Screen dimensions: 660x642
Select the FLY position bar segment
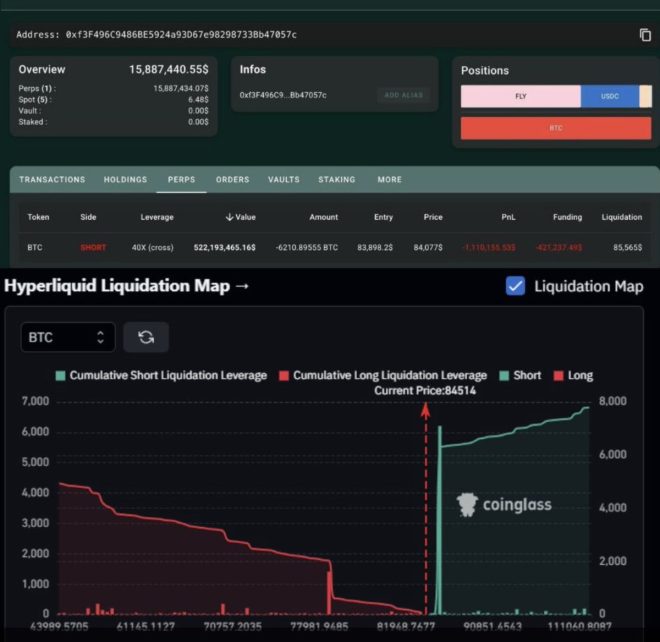[x=521, y=96]
